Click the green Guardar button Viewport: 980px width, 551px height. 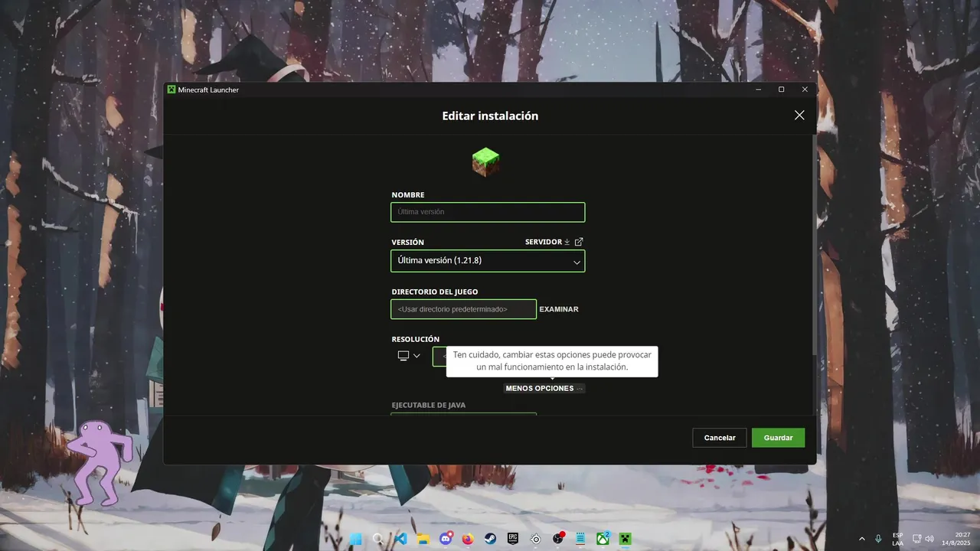point(778,438)
